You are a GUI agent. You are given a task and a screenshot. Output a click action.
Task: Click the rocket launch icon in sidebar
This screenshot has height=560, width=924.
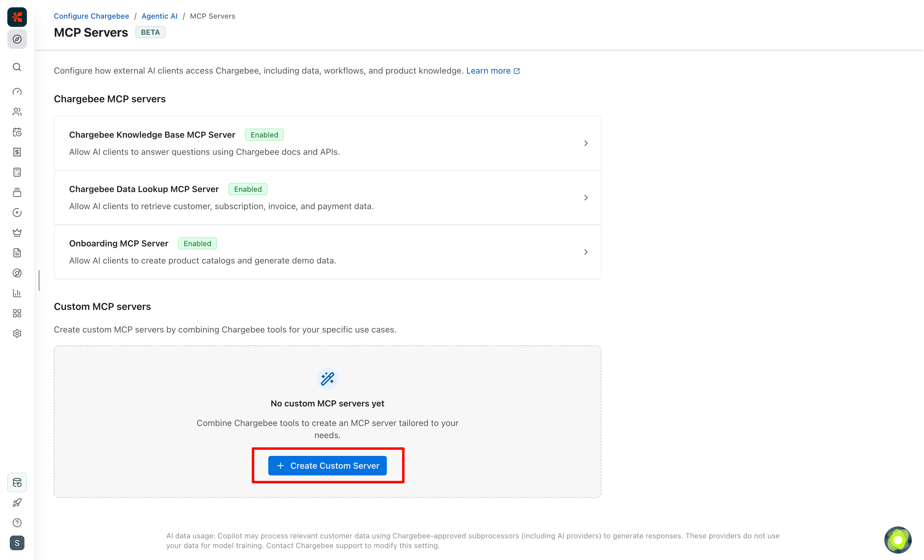pos(17,503)
